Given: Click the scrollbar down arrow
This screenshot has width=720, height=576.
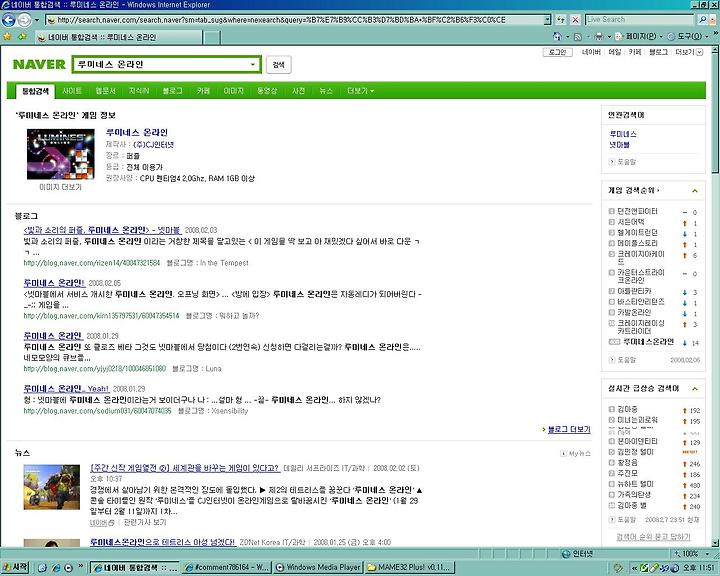Looking at the screenshot, I should 715,542.
